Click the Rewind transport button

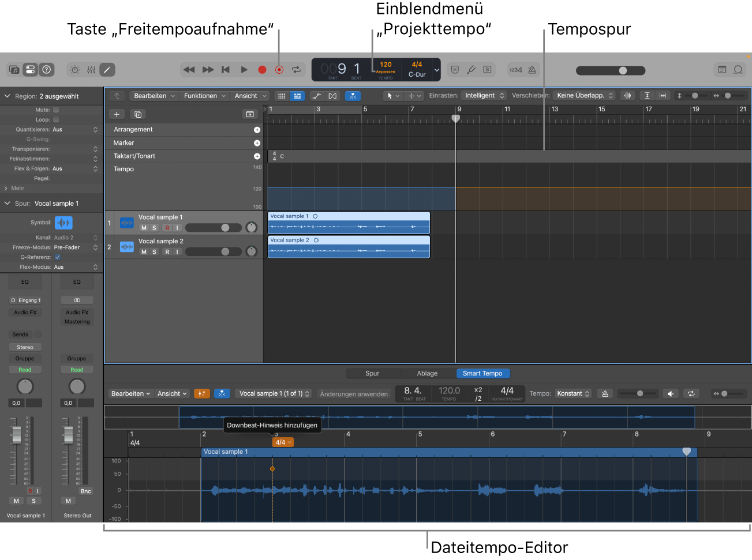189,70
